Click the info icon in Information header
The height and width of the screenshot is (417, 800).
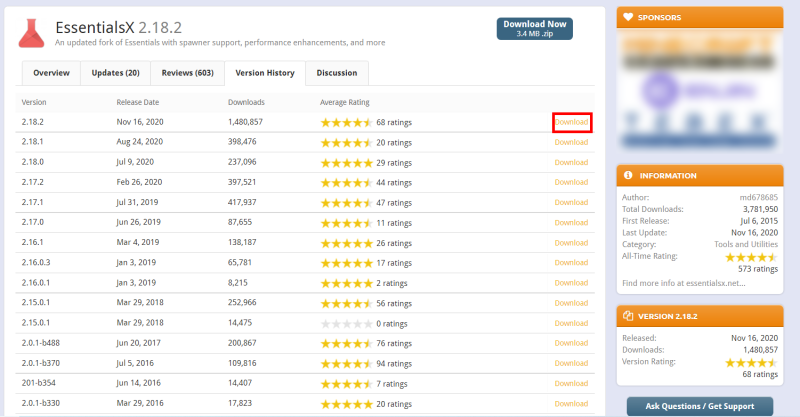628,175
